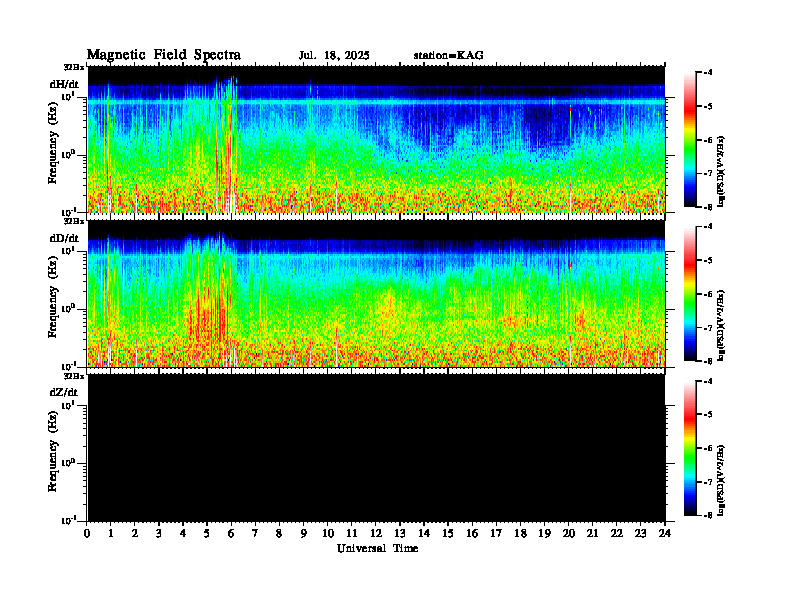792x612 pixels.
Task: Click the log PSD label beside dZ/dt colorbar
Action: (720, 480)
